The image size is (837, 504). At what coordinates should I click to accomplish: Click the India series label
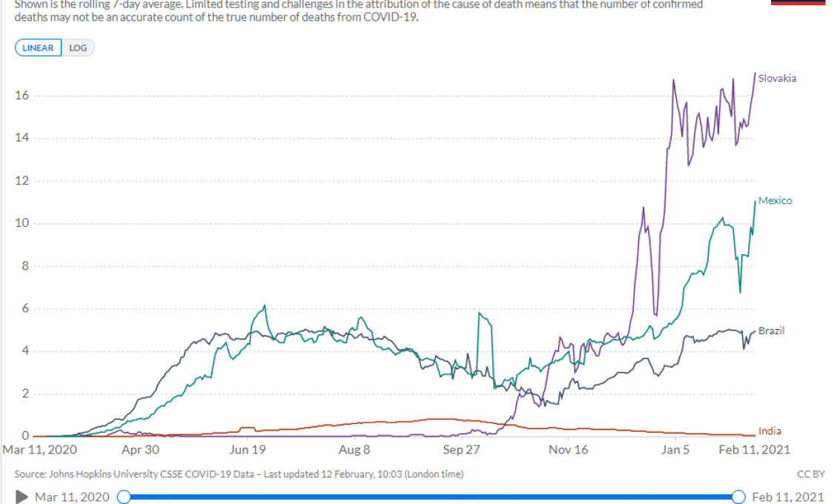pos(770,431)
